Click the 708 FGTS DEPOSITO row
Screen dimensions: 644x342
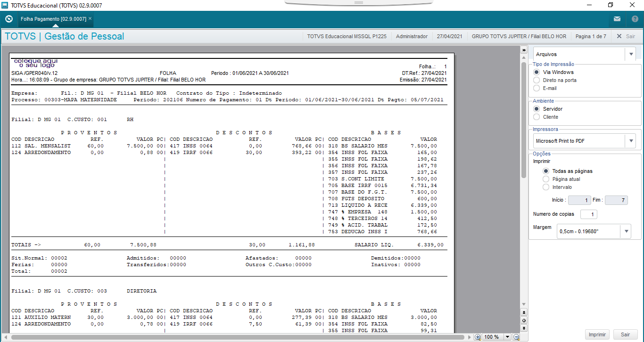point(382,199)
